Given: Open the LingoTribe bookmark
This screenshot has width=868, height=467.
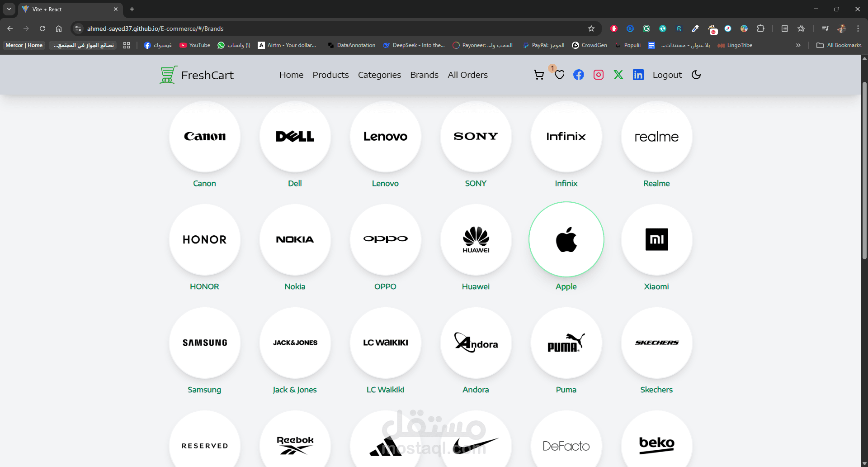Looking at the screenshot, I should coord(735,45).
